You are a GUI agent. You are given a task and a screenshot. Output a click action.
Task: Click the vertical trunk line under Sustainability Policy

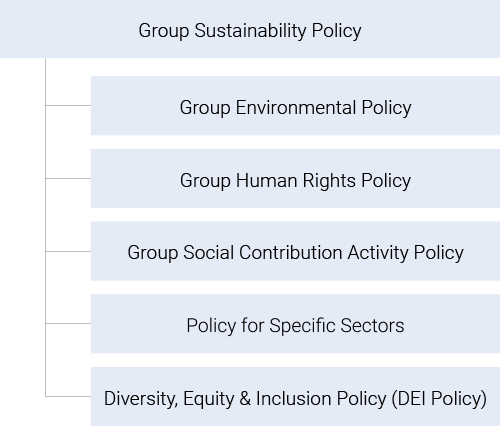[x=45, y=227]
